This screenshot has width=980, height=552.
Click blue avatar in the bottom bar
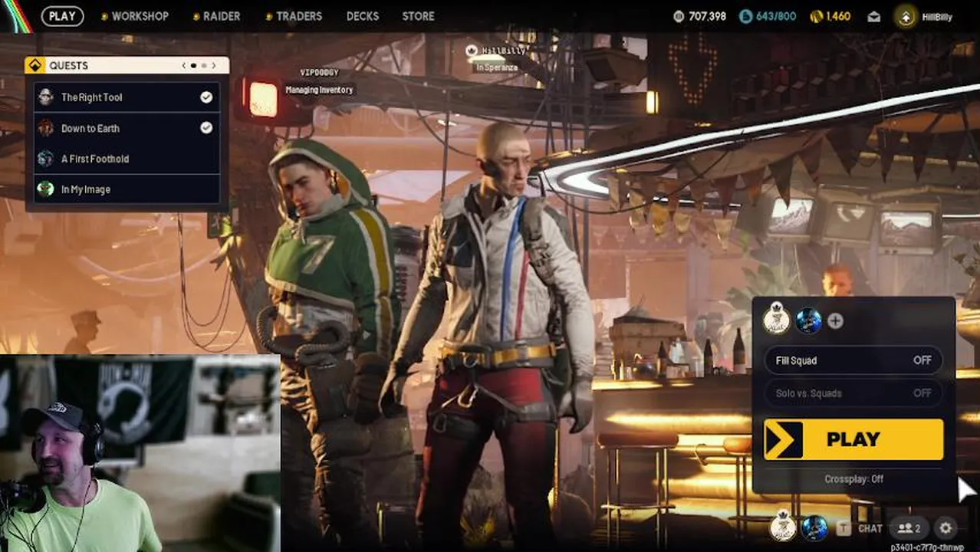814,527
